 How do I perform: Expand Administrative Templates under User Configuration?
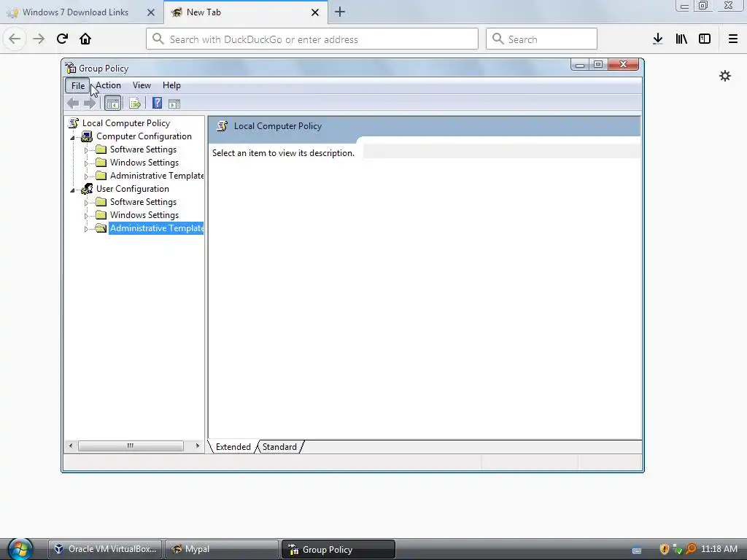point(86,228)
